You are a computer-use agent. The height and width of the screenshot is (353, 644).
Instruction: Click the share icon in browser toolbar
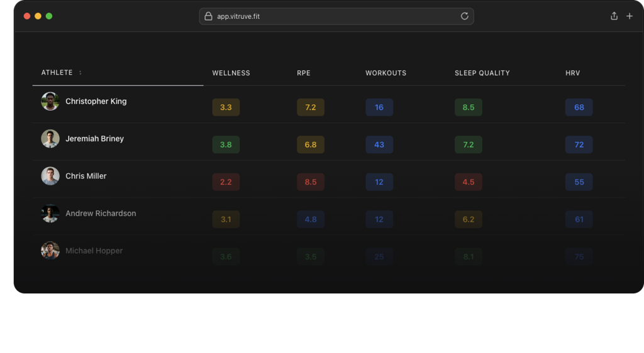(614, 16)
